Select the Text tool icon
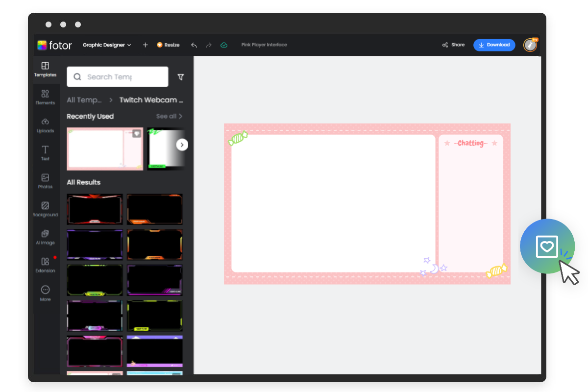The image size is (588, 392). (45, 153)
